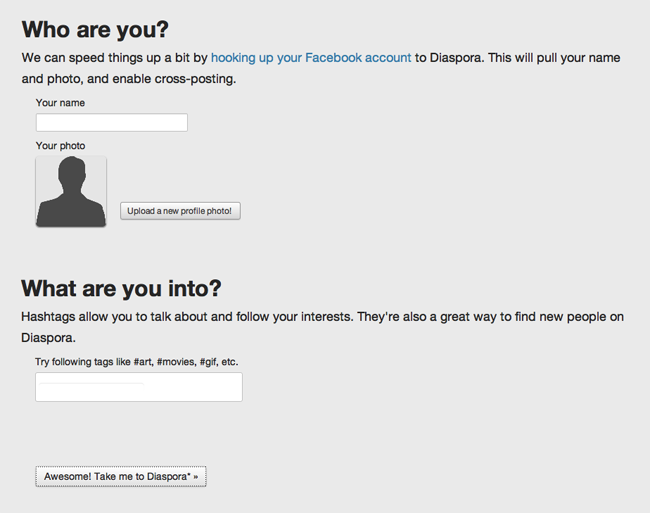650x513 pixels.
Task: Click the We can speed things up sentence
Action: pos(321,68)
